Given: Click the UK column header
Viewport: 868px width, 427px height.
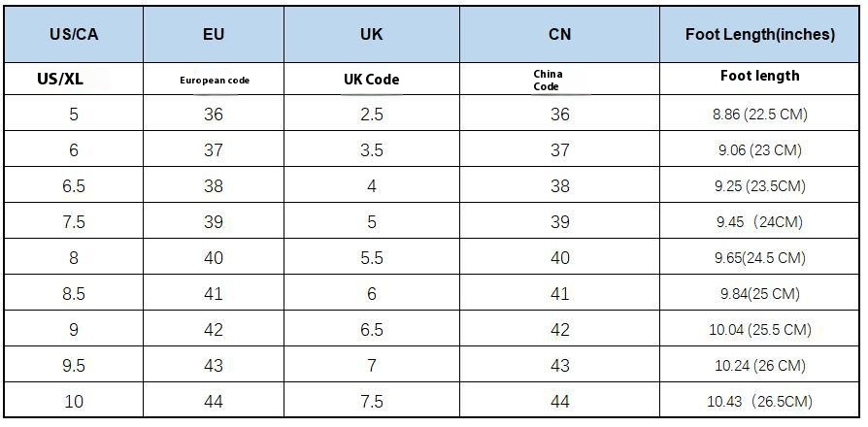Looking at the screenshot, I should pos(371,34).
